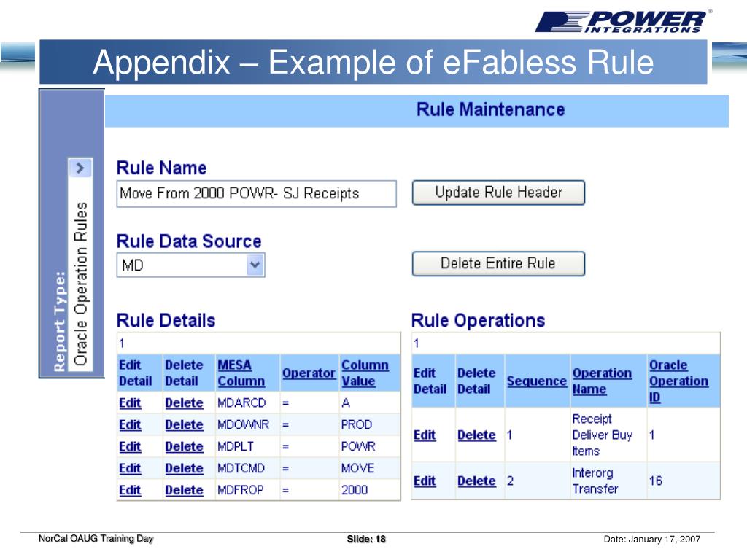Click the Receipt Deliver Buy Items name
This screenshot has height=560, width=747.
(602, 435)
